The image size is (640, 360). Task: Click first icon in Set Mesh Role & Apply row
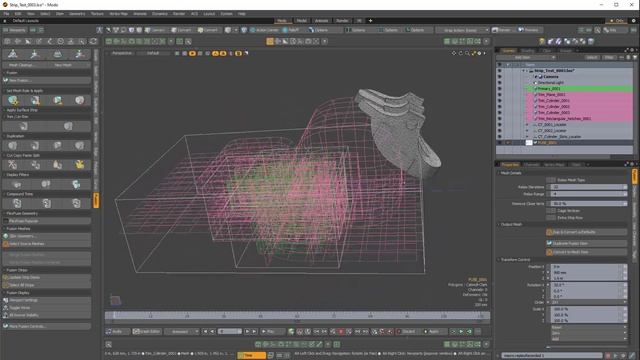(13, 100)
